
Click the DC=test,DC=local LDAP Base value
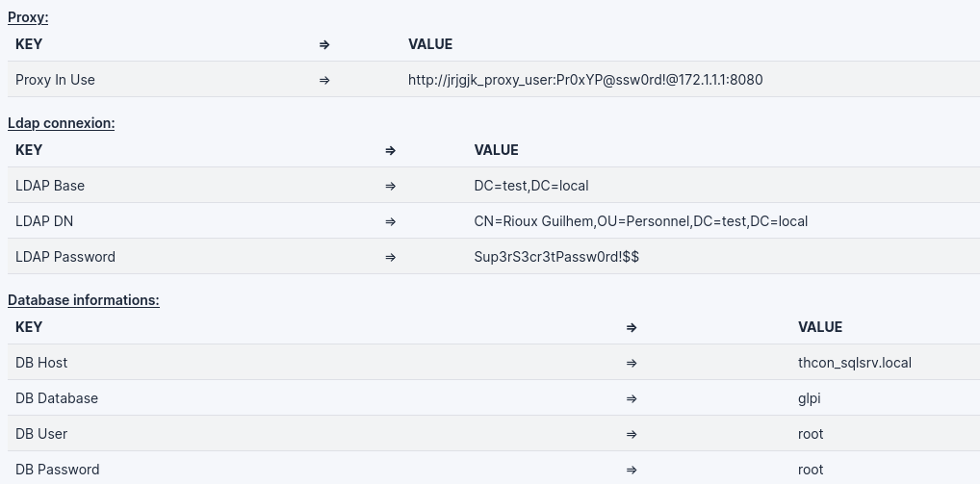531,186
